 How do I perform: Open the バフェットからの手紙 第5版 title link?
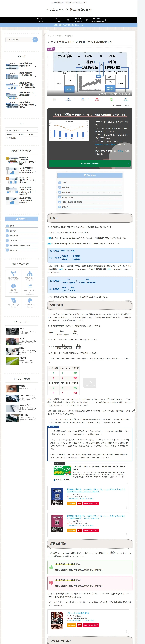point(78,613)
